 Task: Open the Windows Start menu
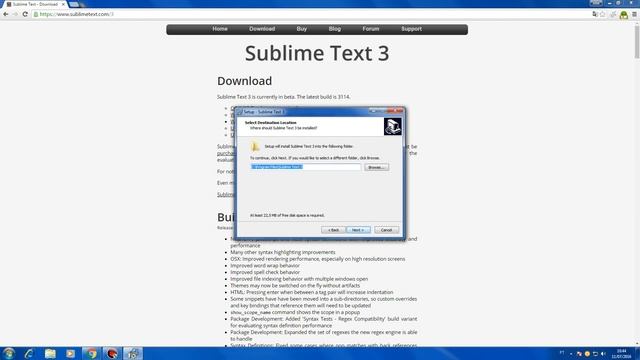click(9, 353)
